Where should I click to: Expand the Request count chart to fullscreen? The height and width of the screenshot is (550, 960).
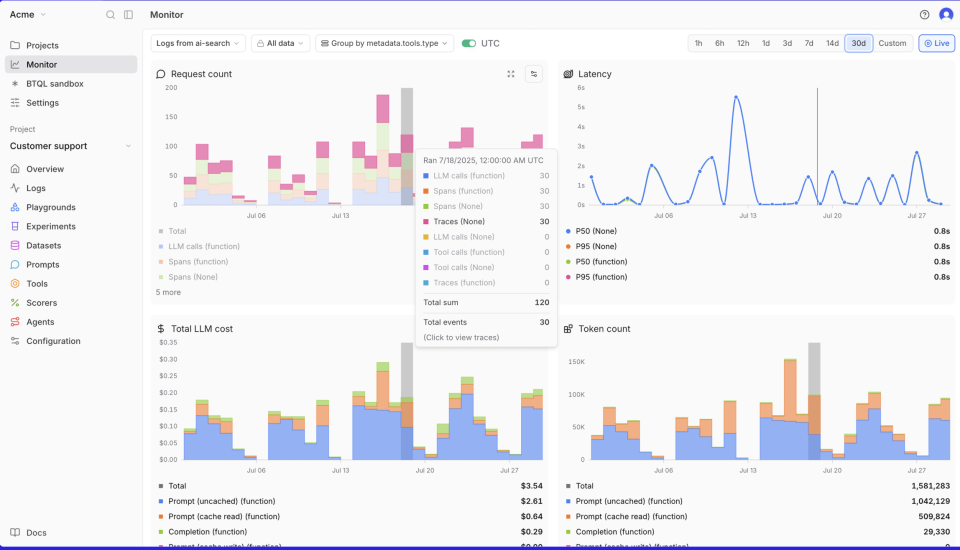[511, 74]
